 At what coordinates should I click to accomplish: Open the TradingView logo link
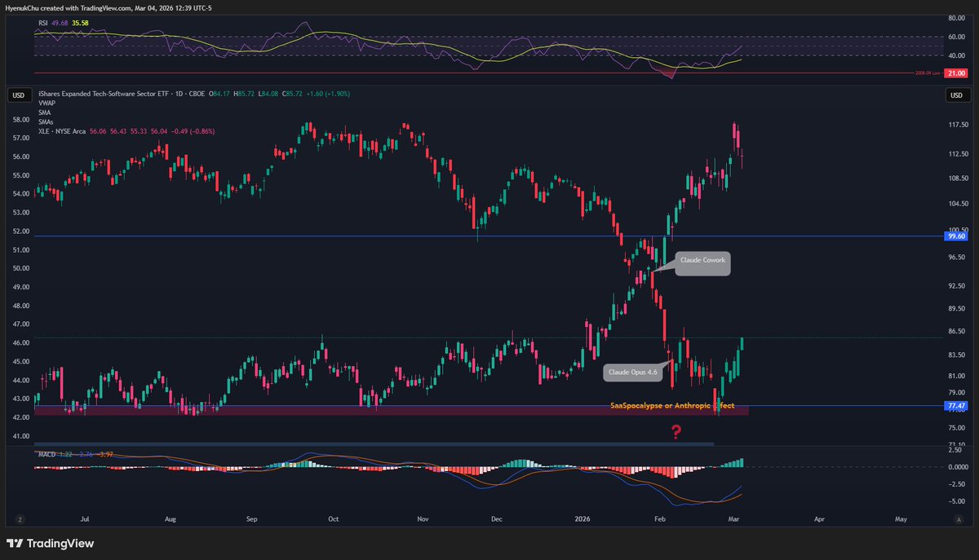pyautogui.click(x=50, y=543)
